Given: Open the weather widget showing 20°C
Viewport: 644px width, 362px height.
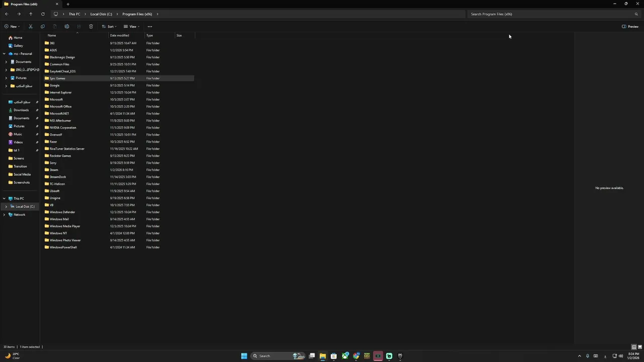Looking at the screenshot, I should pos(12,356).
